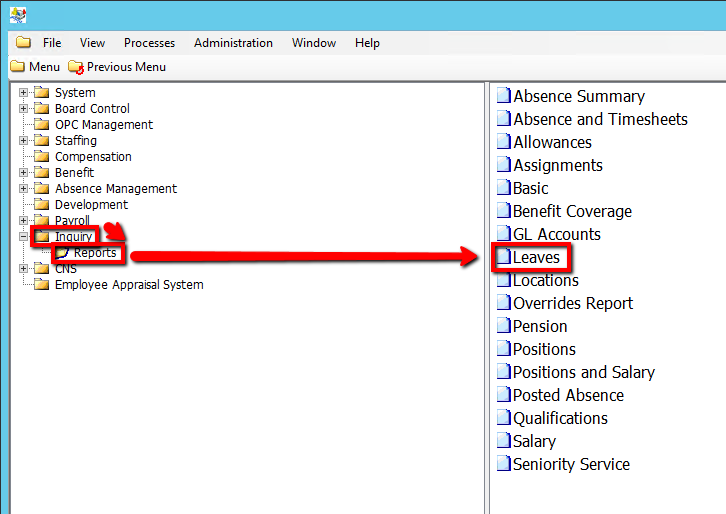Click the Employee Appraisal System folder icon
Screen dimensions: 726x514
click(x=41, y=285)
